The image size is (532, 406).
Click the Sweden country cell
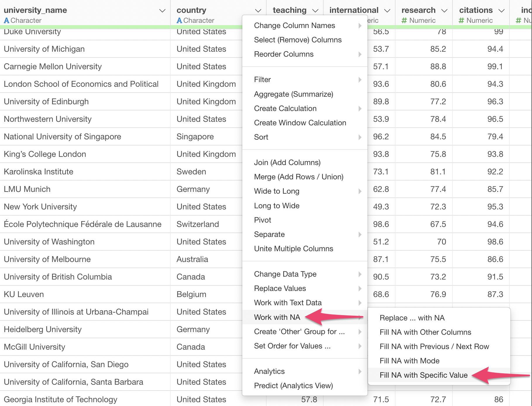click(x=206, y=171)
